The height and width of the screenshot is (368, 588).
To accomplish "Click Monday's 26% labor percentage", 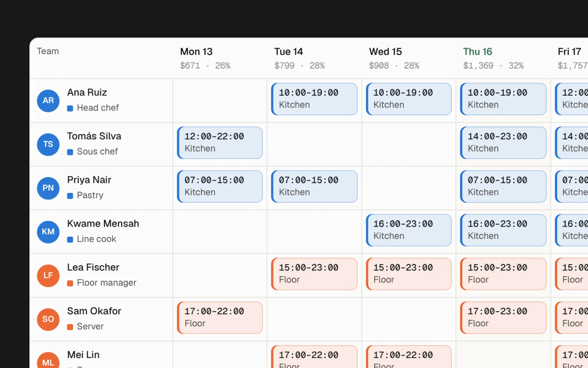I will pos(223,66).
